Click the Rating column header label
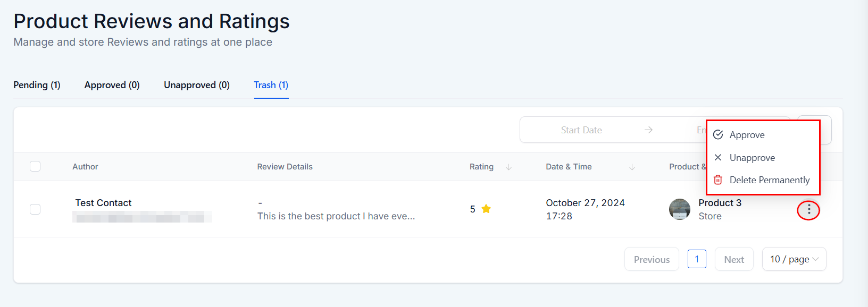The image size is (868, 307). click(481, 167)
